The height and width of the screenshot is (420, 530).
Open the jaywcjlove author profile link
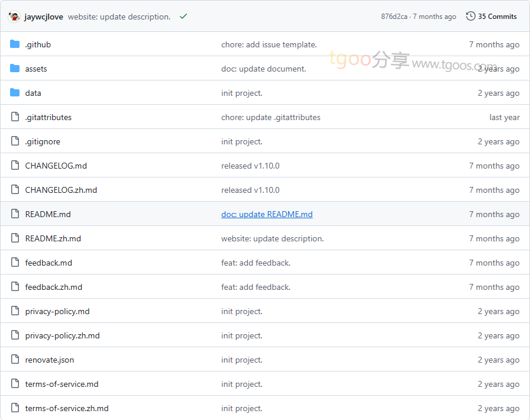44,17
